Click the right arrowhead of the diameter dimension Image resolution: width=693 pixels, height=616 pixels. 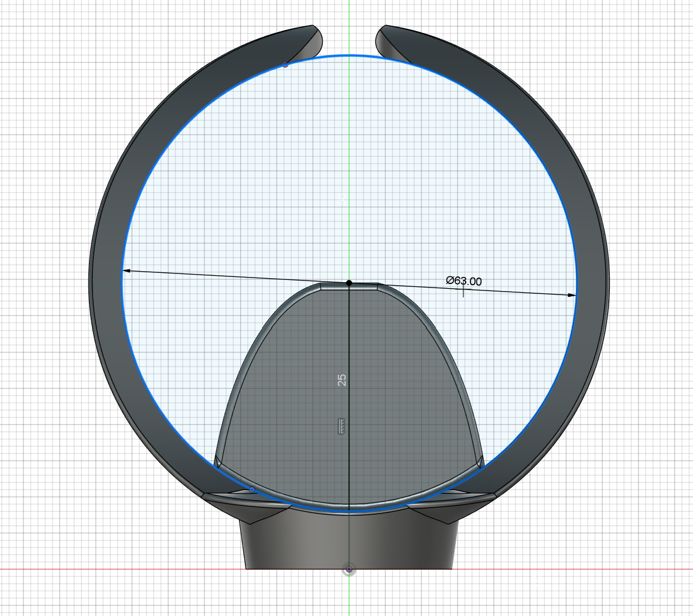tap(572, 295)
